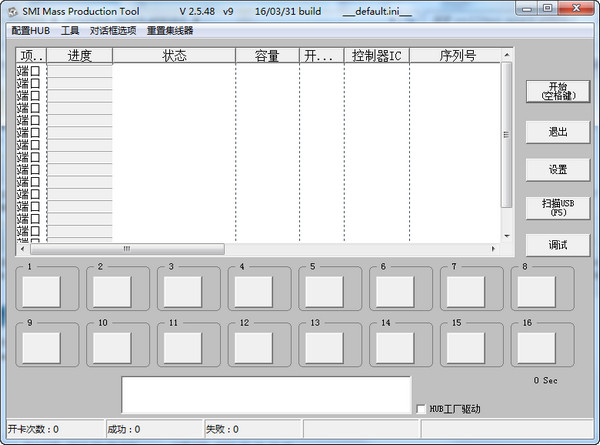Select port slot 9 box

coord(41,348)
